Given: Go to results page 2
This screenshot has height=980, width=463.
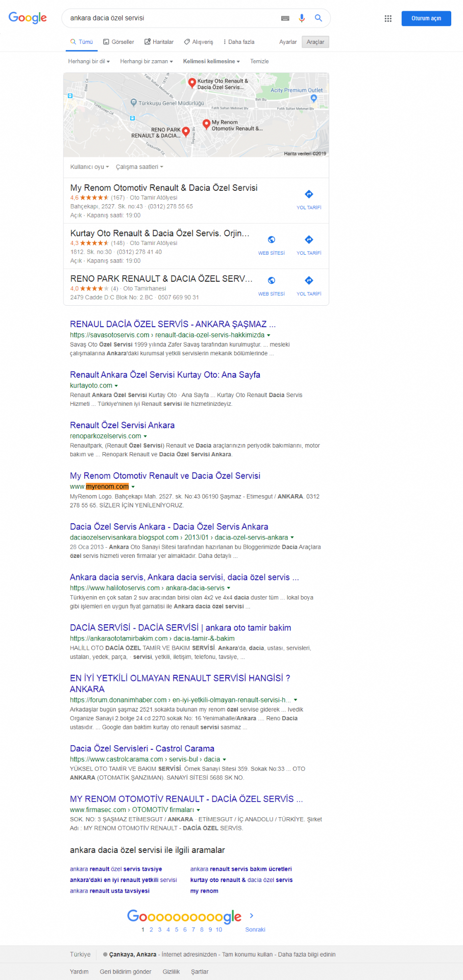Looking at the screenshot, I should (151, 929).
